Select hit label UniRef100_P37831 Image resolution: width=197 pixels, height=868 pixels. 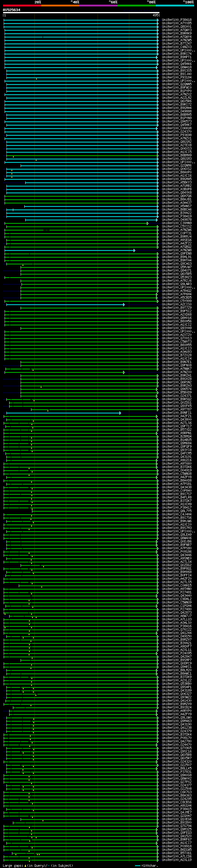tap(177, 771)
